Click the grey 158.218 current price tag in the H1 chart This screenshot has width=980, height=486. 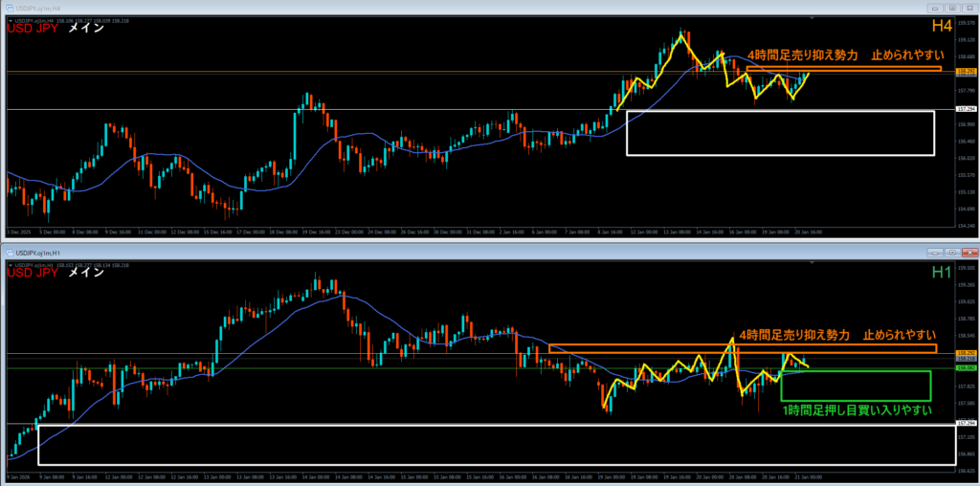point(966,360)
